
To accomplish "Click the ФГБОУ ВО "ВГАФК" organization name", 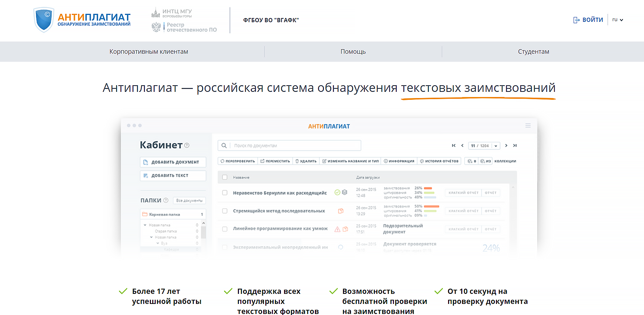I will [271, 20].
